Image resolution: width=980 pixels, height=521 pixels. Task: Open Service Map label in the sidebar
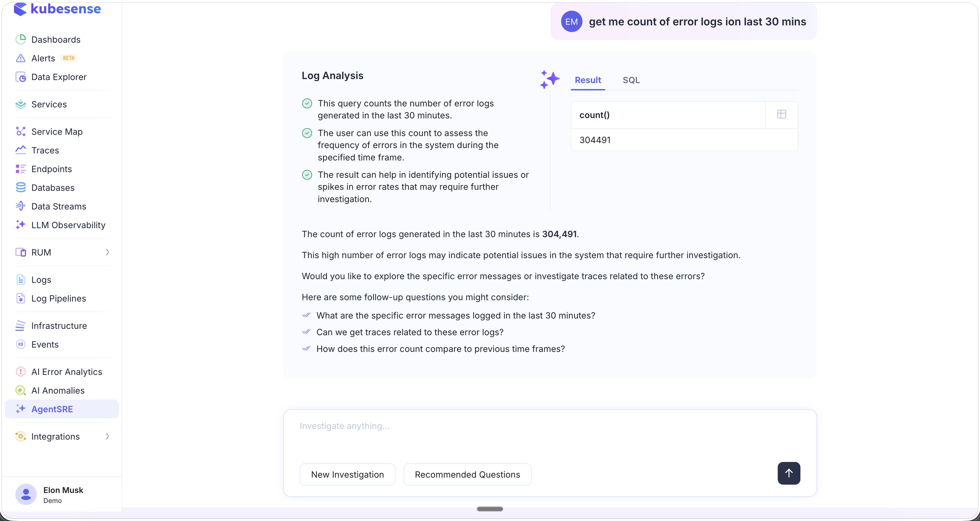pyautogui.click(x=57, y=131)
